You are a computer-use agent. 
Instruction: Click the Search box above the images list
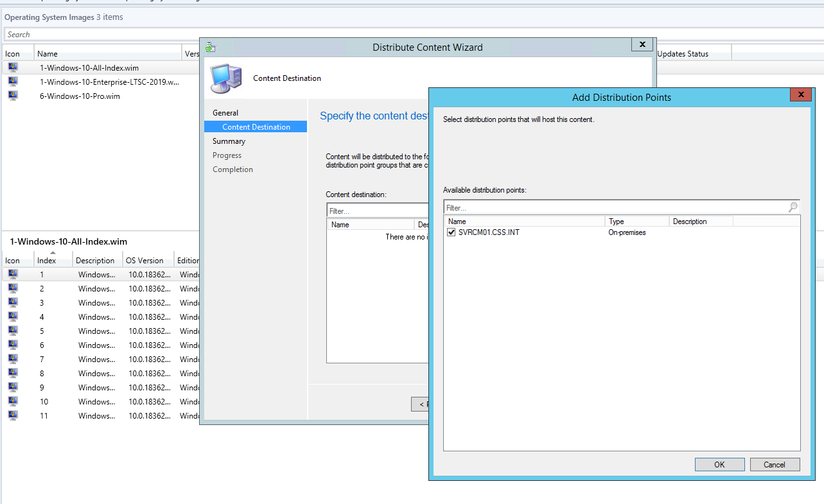(x=96, y=34)
